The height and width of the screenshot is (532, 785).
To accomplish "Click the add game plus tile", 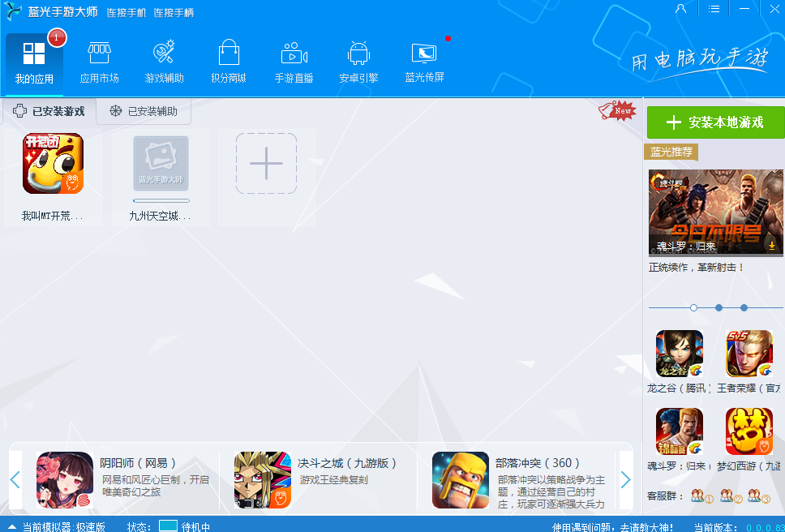I will tap(266, 163).
